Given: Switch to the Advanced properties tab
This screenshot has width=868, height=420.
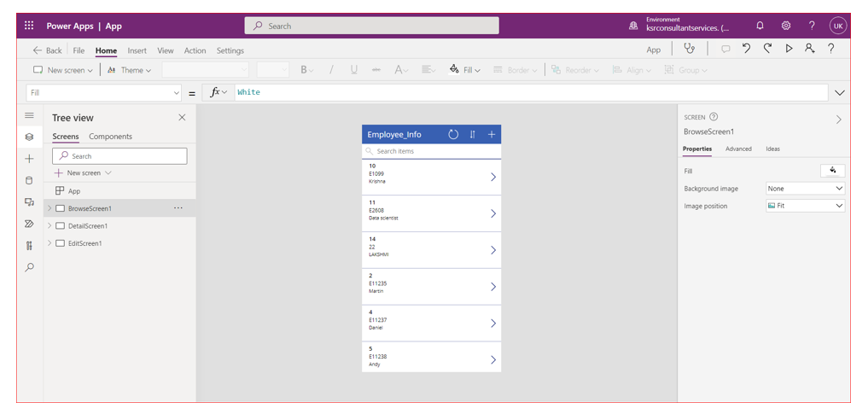Looking at the screenshot, I should click(x=738, y=149).
